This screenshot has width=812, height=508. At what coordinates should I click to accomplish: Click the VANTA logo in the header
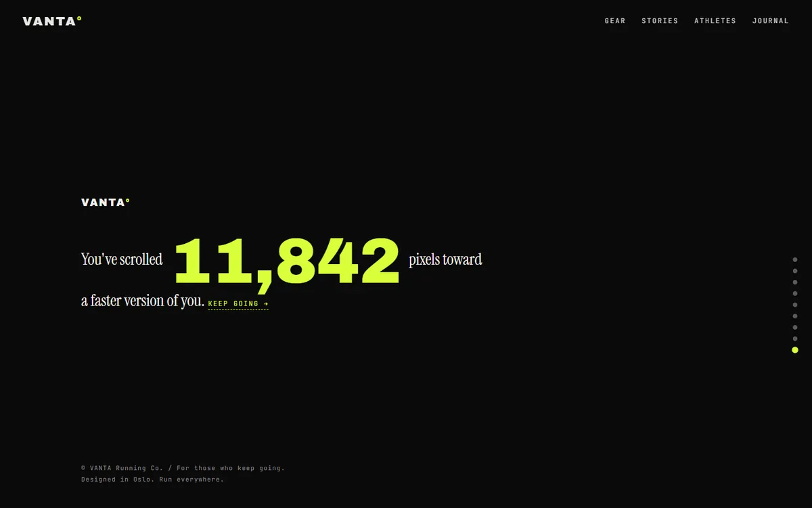tap(52, 21)
